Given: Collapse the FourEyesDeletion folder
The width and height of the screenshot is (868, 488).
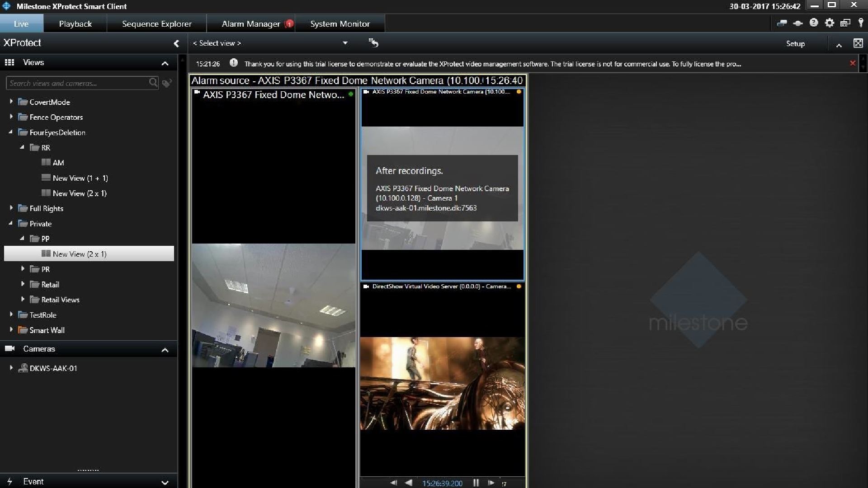Looking at the screenshot, I should click(11, 132).
